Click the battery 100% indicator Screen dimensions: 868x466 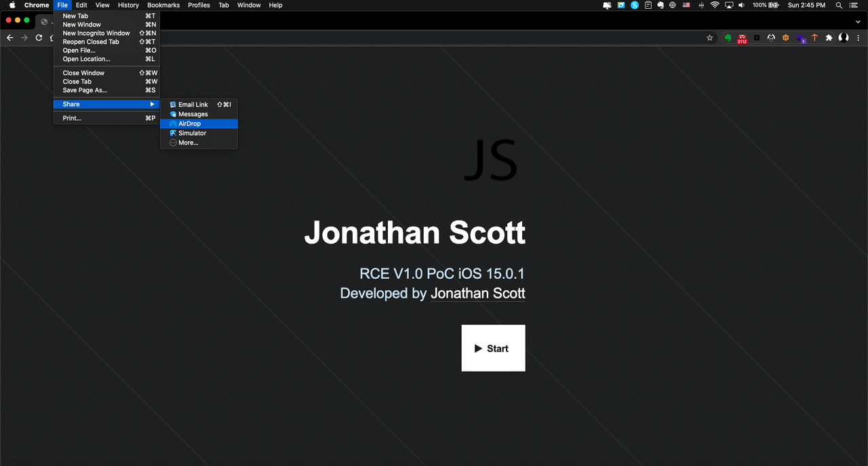pyautogui.click(x=766, y=5)
